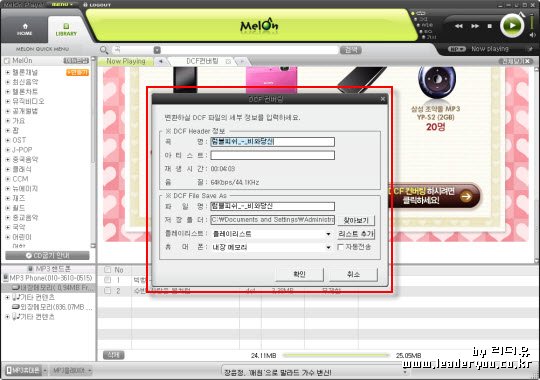Viewport: 540px width, 380px height.
Task: Click into the 파일명 filename field
Action: pyautogui.click(x=272, y=206)
